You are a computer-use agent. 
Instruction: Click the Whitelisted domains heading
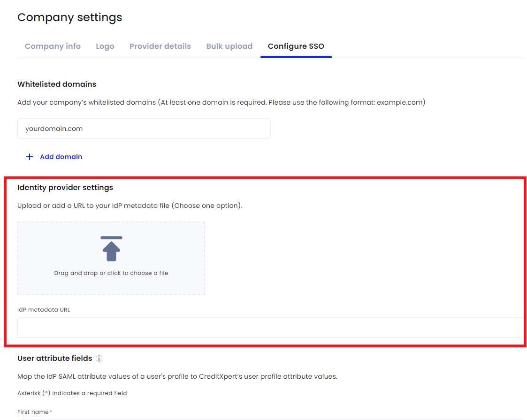[57, 84]
